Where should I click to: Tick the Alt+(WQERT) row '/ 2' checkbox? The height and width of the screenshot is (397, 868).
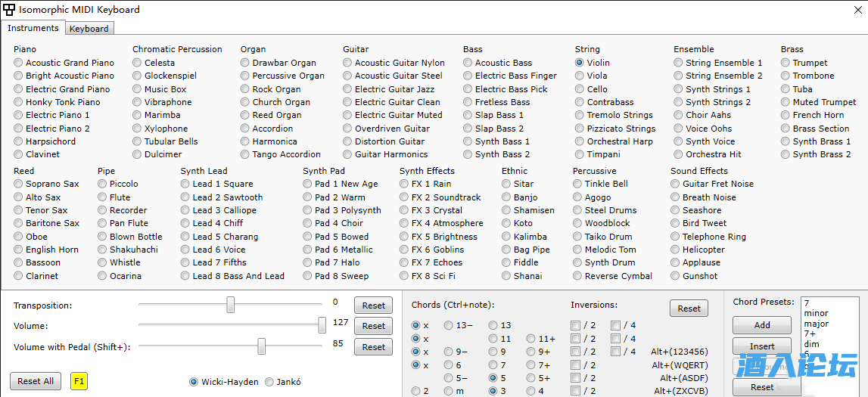click(576, 365)
